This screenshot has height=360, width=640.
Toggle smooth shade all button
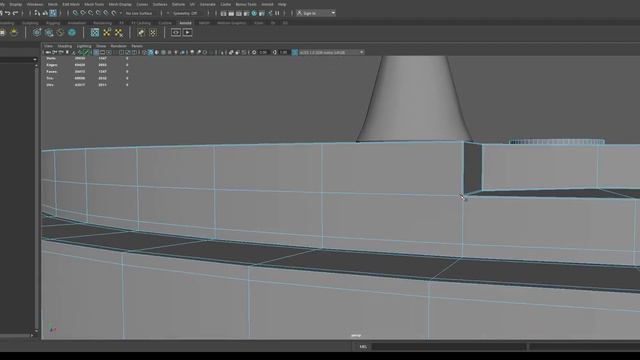coord(150,52)
